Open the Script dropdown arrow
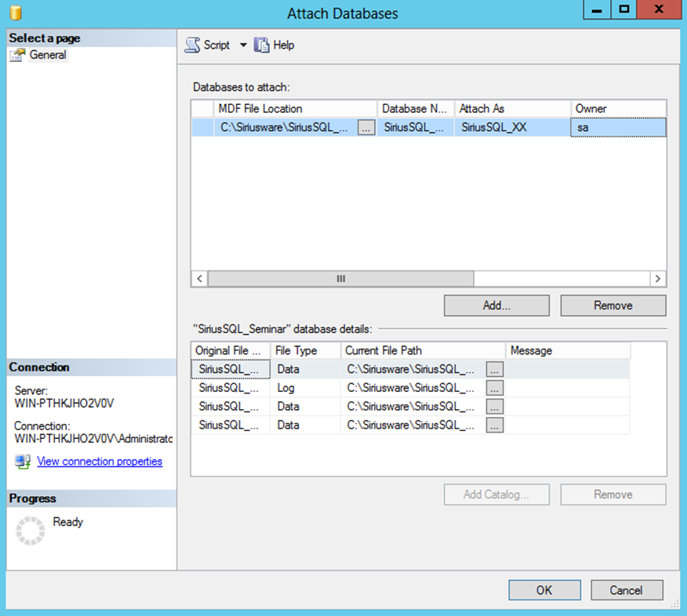Viewport: 687px width, 616px height. (x=243, y=45)
